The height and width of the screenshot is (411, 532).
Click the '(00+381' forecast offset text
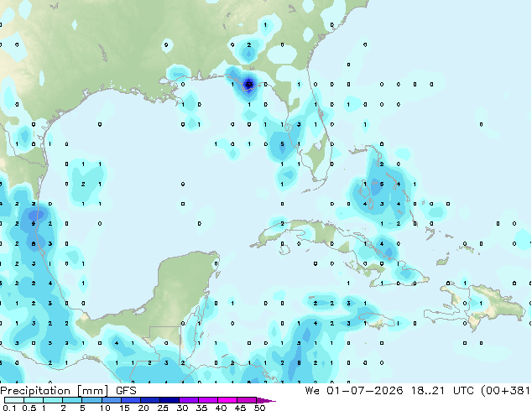(x=505, y=391)
